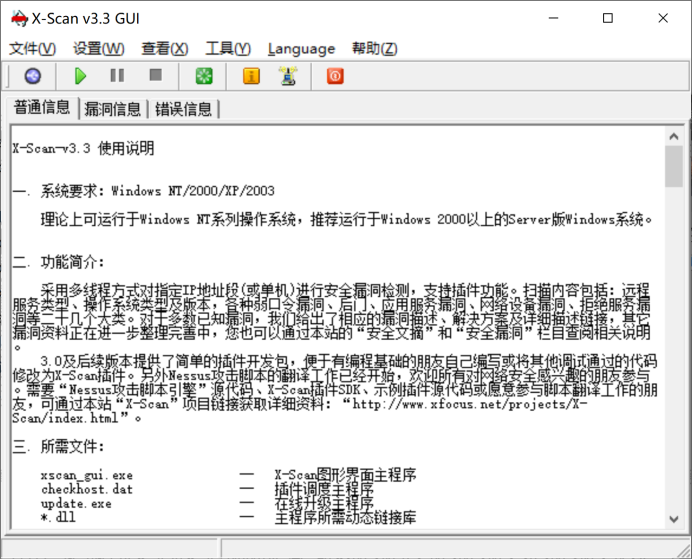Open the 文件(V) menu
The height and width of the screenshot is (559, 692).
(33, 49)
